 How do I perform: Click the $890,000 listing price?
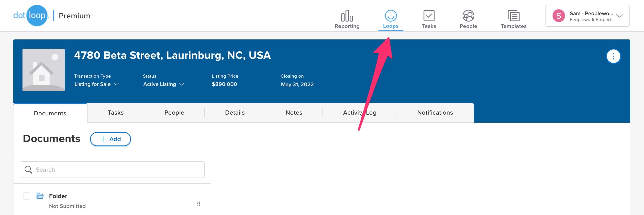tap(224, 84)
